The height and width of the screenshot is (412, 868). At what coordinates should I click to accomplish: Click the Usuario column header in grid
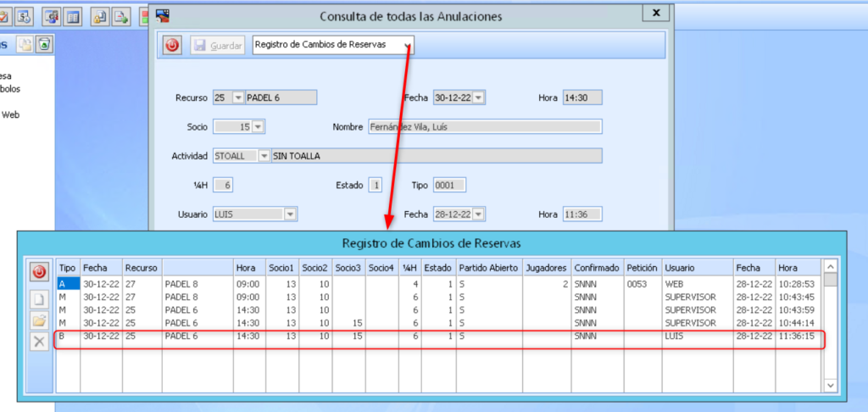[697, 267]
